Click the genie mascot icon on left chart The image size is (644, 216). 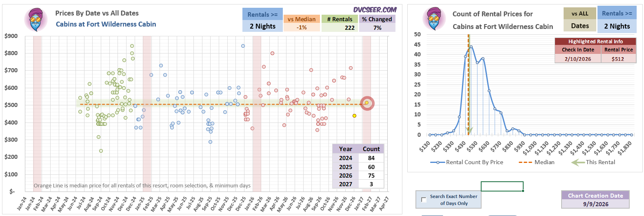point(36,20)
